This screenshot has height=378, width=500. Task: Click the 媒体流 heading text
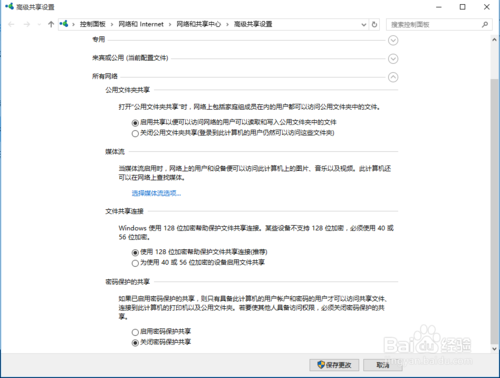point(115,152)
